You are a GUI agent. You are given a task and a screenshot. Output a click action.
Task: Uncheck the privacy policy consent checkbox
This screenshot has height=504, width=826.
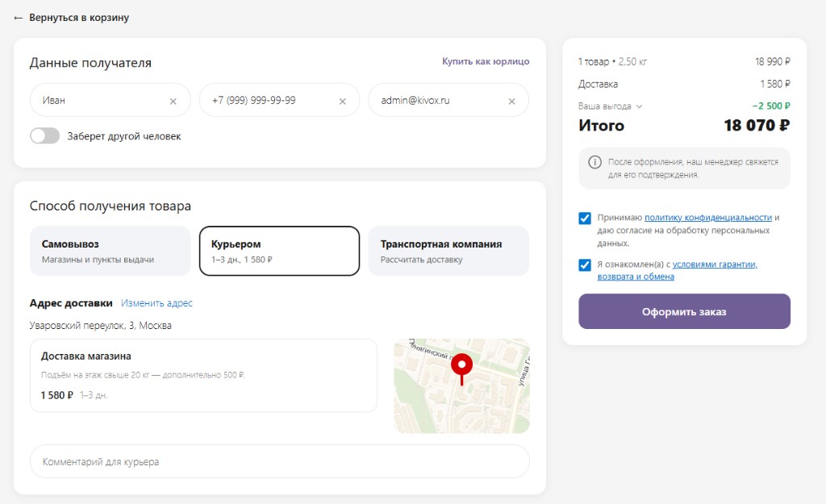click(585, 218)
